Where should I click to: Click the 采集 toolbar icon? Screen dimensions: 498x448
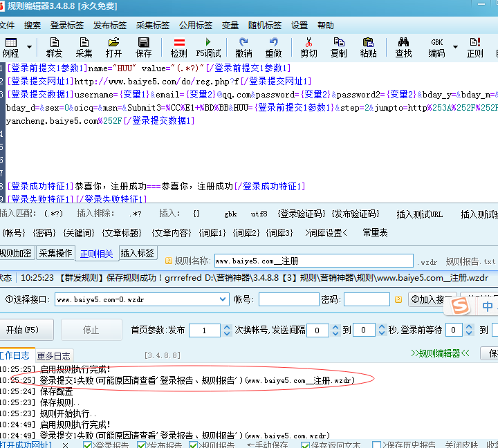pyautogui.click(x=84, y=47)
